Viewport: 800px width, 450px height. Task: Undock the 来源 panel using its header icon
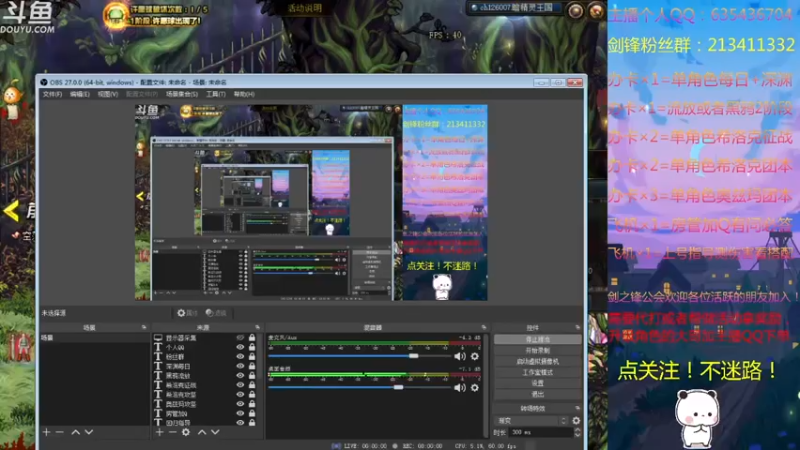click(x=257, y=327)
